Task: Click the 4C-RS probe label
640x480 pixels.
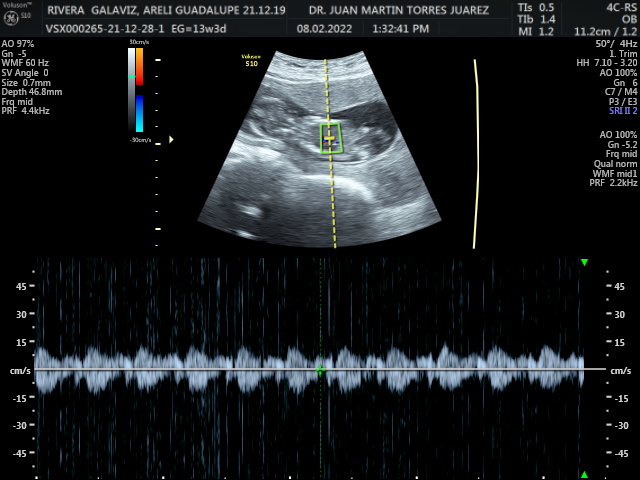Action: point(614,8)
